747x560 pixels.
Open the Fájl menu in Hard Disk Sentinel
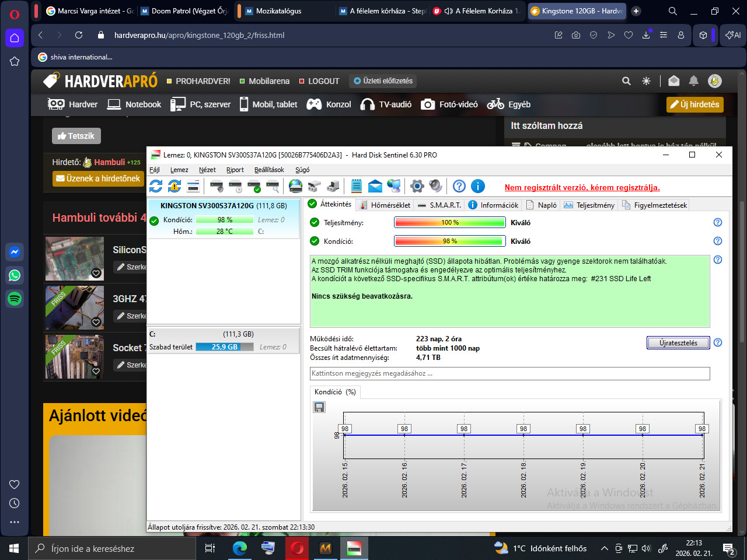pos(155,170)
